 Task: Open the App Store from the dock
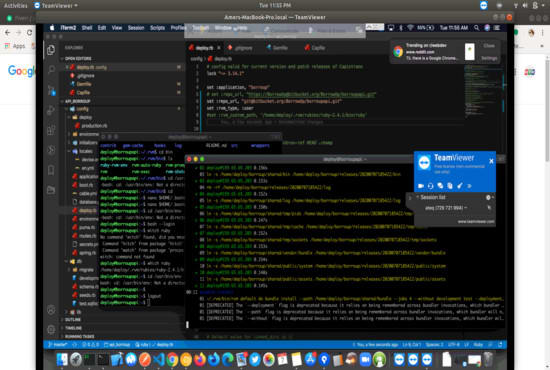point(310,359)
